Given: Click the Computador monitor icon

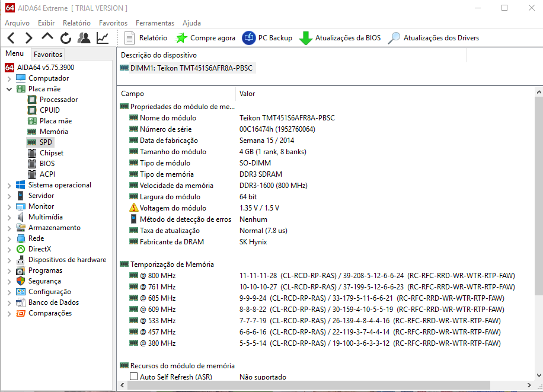Looking at the screenshot, I should 21,78.
